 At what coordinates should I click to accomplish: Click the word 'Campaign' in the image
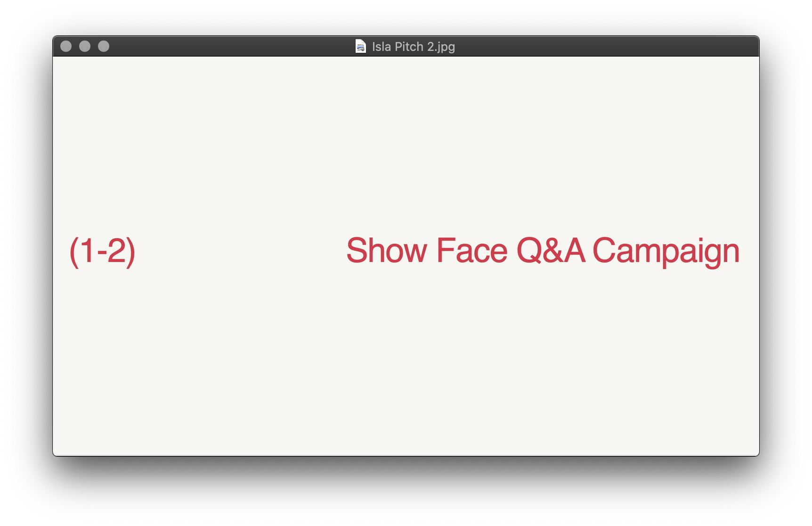(666, 252)
